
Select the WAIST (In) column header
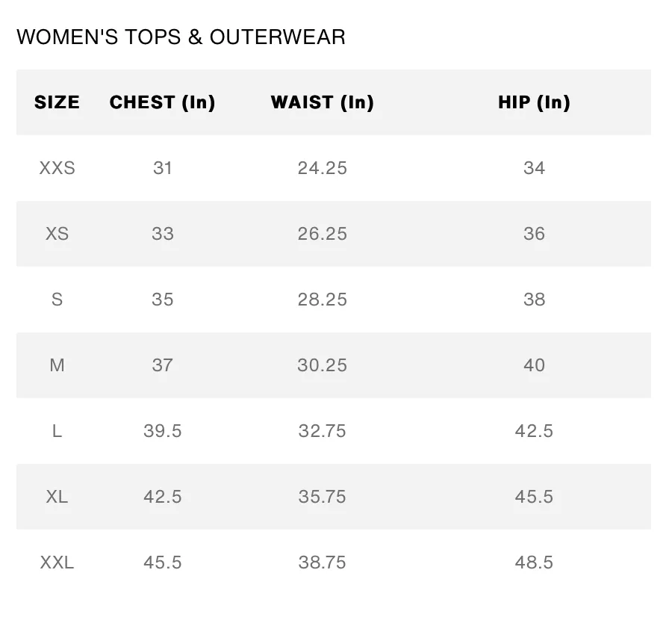click(x=323, y=102)
